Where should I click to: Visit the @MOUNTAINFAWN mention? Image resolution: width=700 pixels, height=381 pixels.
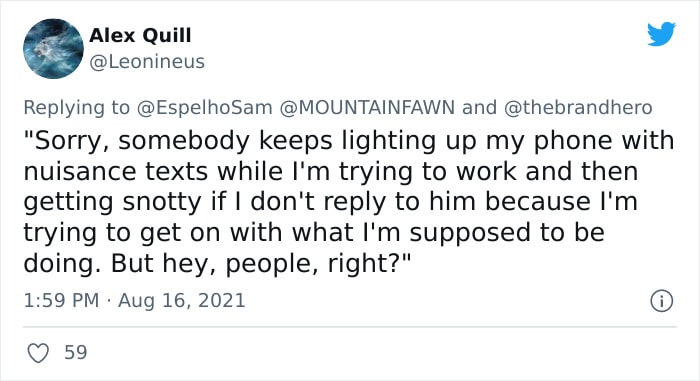click(367, 108)
